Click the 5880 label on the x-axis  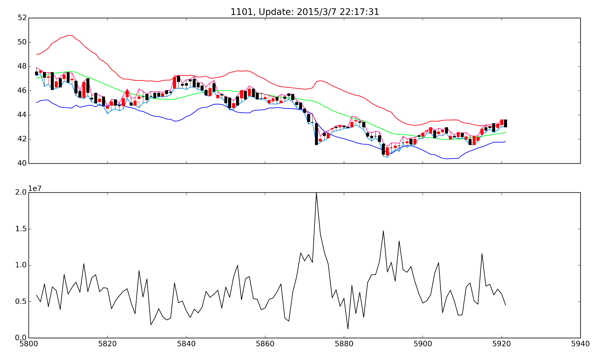tap(344, 344)
